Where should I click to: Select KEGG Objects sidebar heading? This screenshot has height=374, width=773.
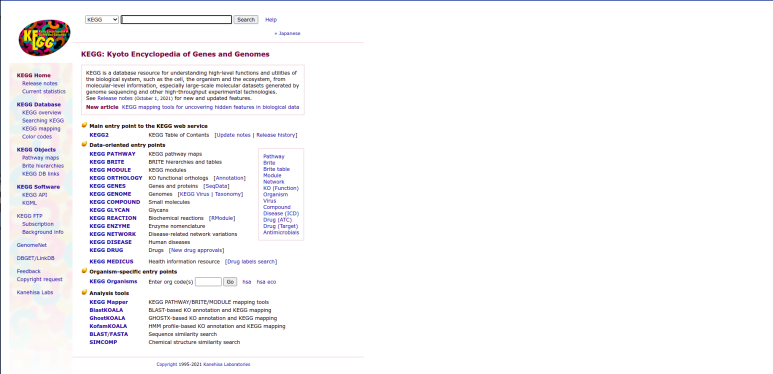coord(36,150)
